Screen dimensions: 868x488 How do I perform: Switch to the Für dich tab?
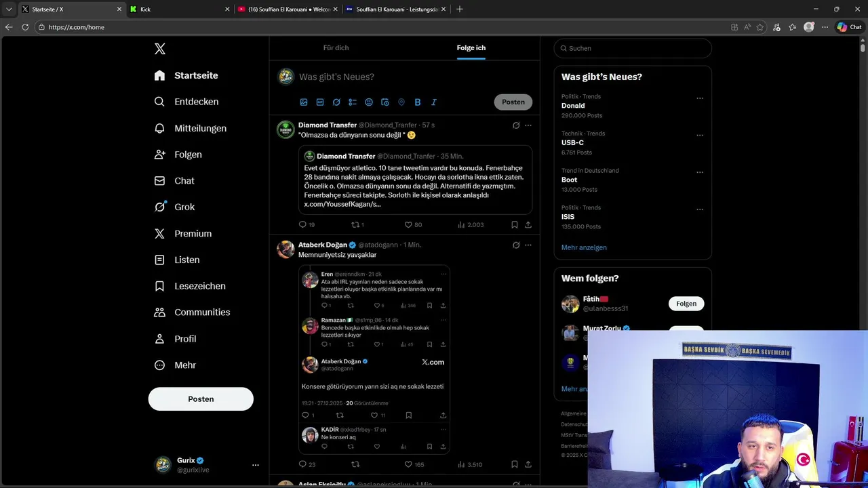(336, 48)
